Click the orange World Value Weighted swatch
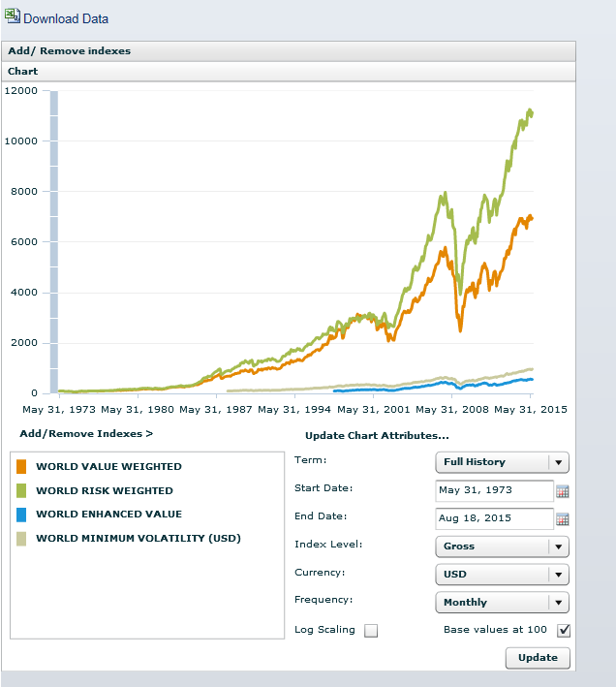Image resolution: width=616 pixels, height=687 pixels. (x=21, y=467)
